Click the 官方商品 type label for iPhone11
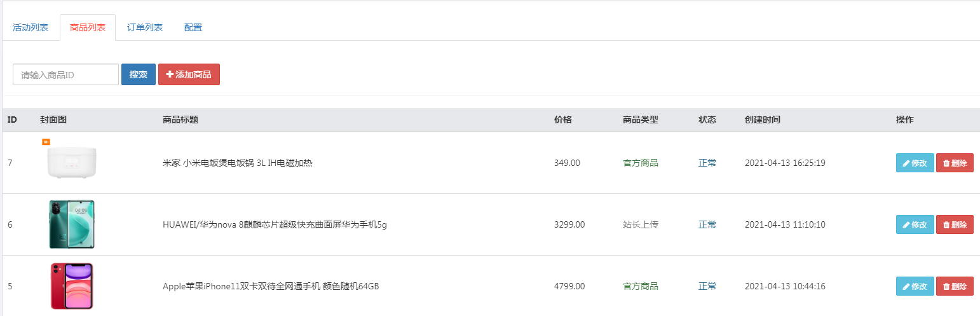This screenshot has height=316, width=980. tap(641, 286)
